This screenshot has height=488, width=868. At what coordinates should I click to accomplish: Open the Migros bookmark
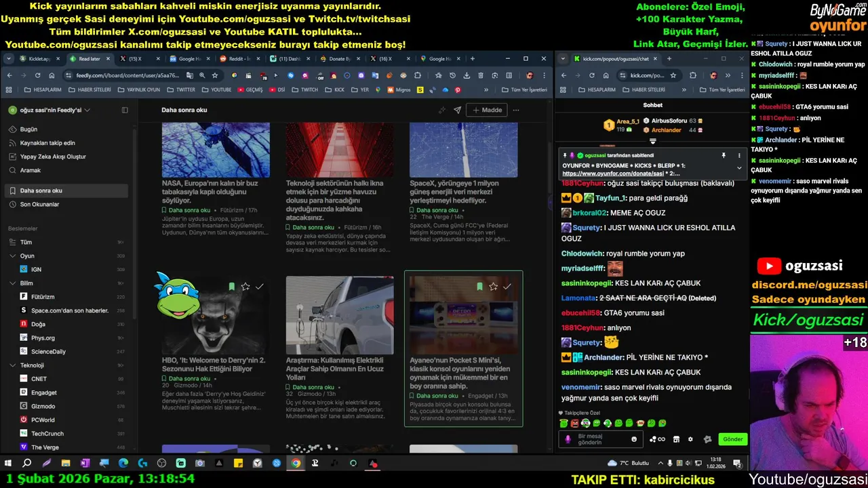click(399, 89)
